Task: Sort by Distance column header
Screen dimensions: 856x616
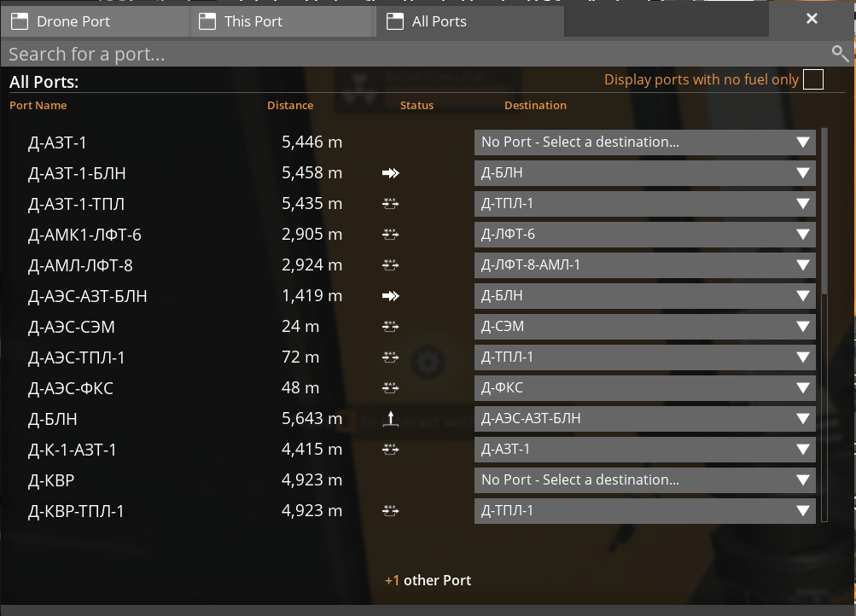Action: pos(290,105)
